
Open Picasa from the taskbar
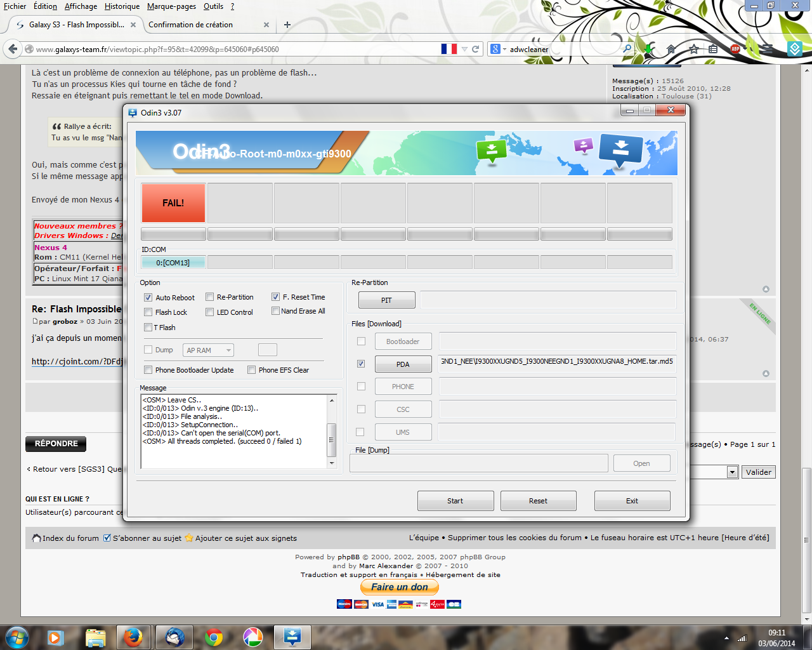coord(253,637)
